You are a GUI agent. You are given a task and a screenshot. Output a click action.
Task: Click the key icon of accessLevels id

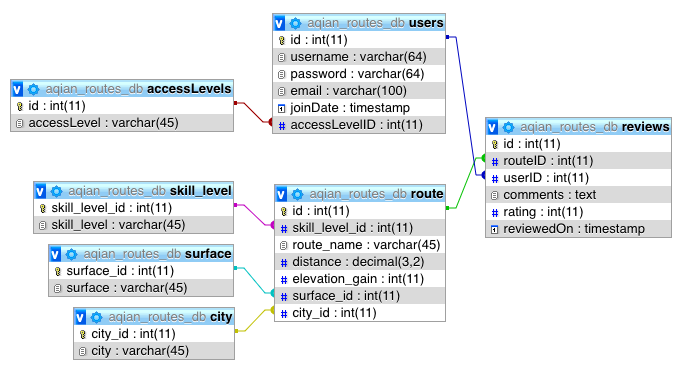(20, 106)
